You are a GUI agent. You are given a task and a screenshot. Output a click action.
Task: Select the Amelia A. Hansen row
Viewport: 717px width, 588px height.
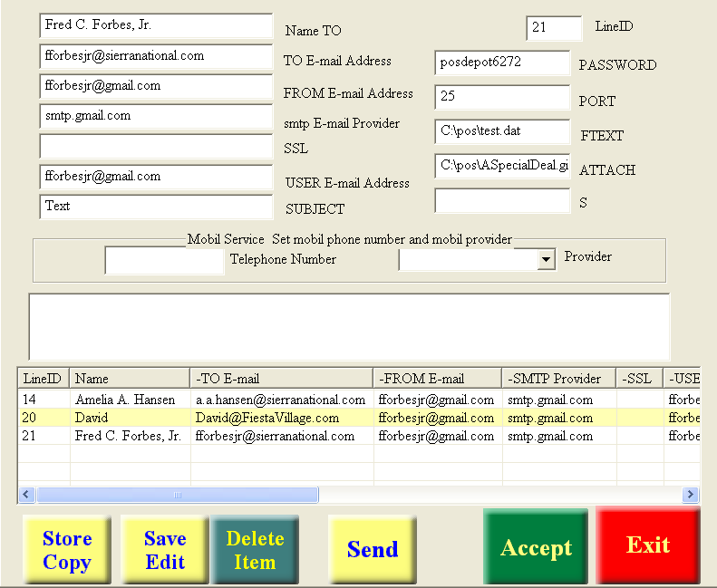[125, 400]
